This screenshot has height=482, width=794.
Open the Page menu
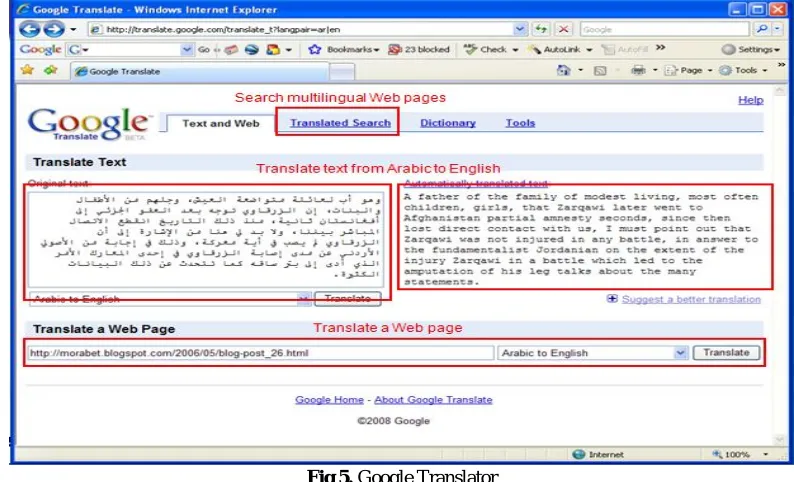[688, 70]
